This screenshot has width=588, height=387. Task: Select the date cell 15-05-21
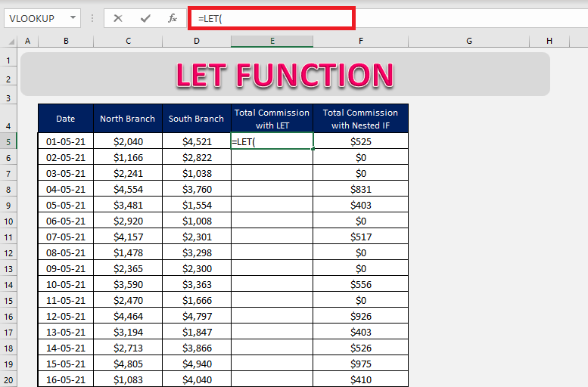pos(66,364)
